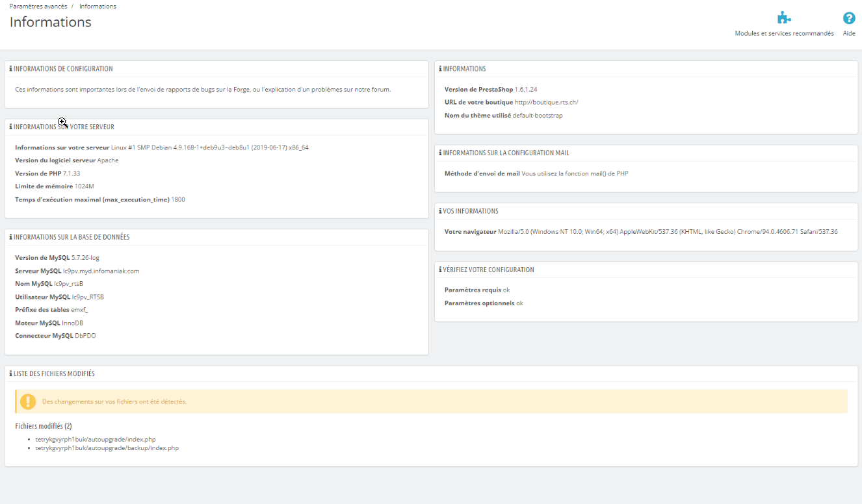Click MySQL server lc9pv.myd.infomaniak.com
862x504 pixels.
101,271
